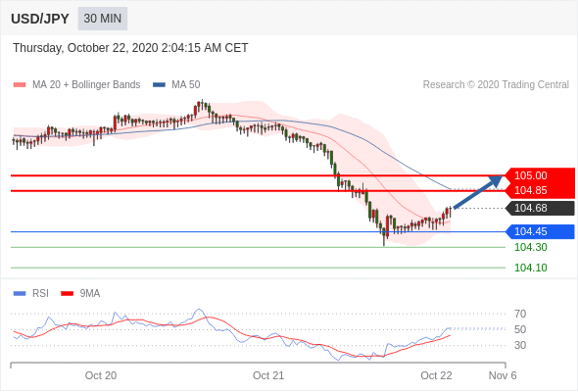Toggle the RSI legend label
This screenshot has height=392, width=578.
pos(40,294)
